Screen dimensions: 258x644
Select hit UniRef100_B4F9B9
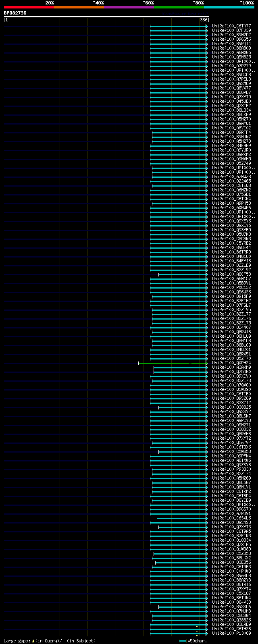[231, 146]
